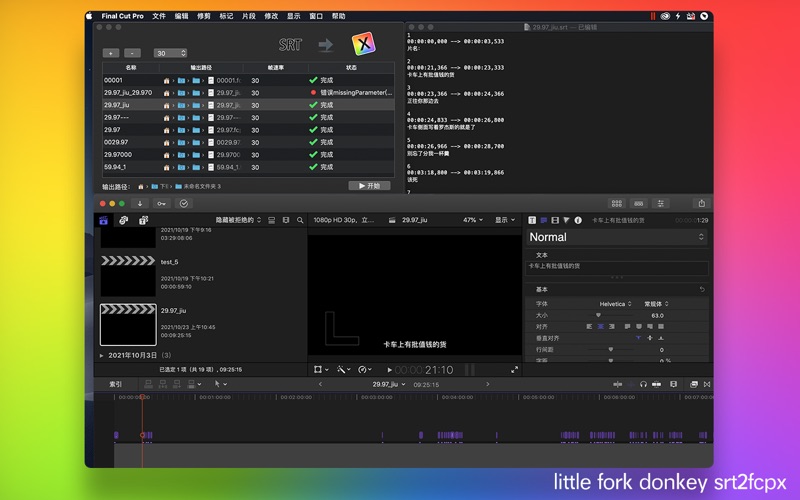Play the viewer video
800x500 pixels.
(x=387, y=370)
